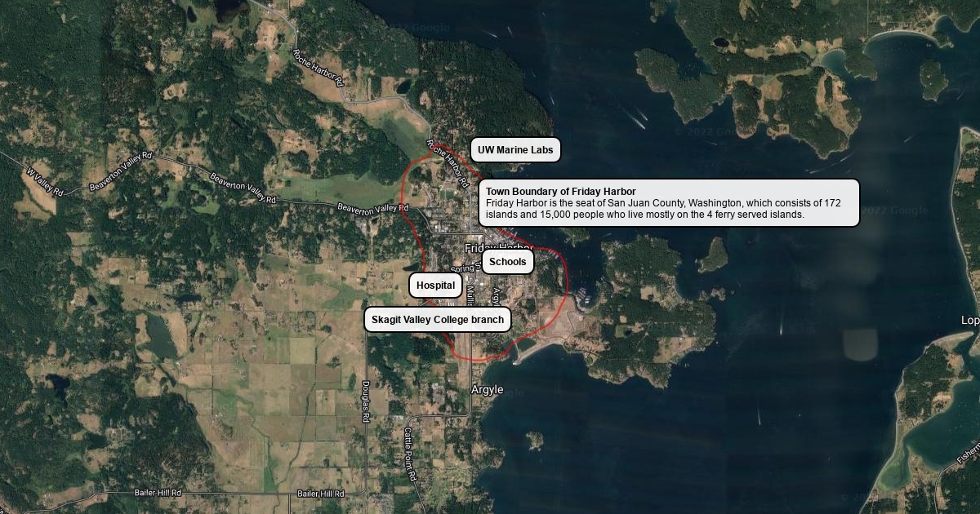This screenshot has width=980, height=514.
Task: Click Beaverton Valley Rd label nearest W Valley Rd
Action: 121,171
